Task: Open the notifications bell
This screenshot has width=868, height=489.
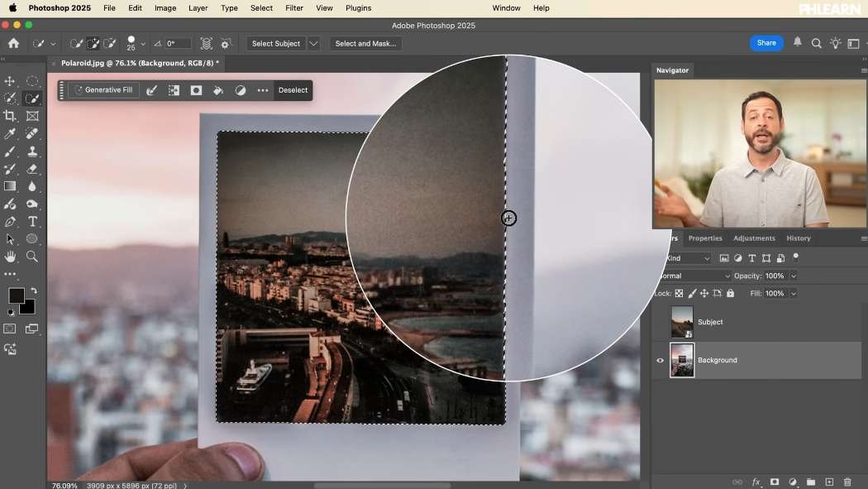Action: (x=797, y=42)
